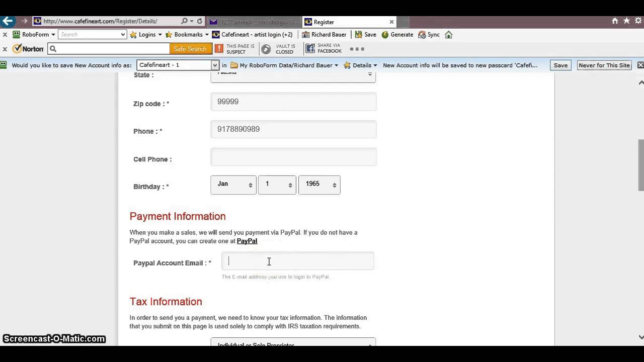Open the favorites star icon
The image size is (644, 362).
click(626, 21)
